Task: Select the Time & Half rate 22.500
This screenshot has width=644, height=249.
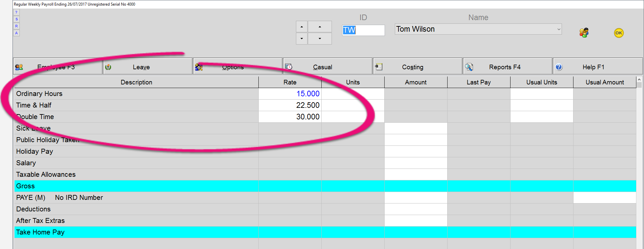Action: 308,105
